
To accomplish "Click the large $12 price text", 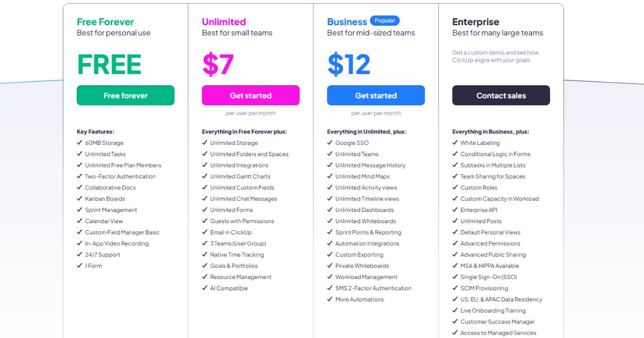I will coord(349,65).
